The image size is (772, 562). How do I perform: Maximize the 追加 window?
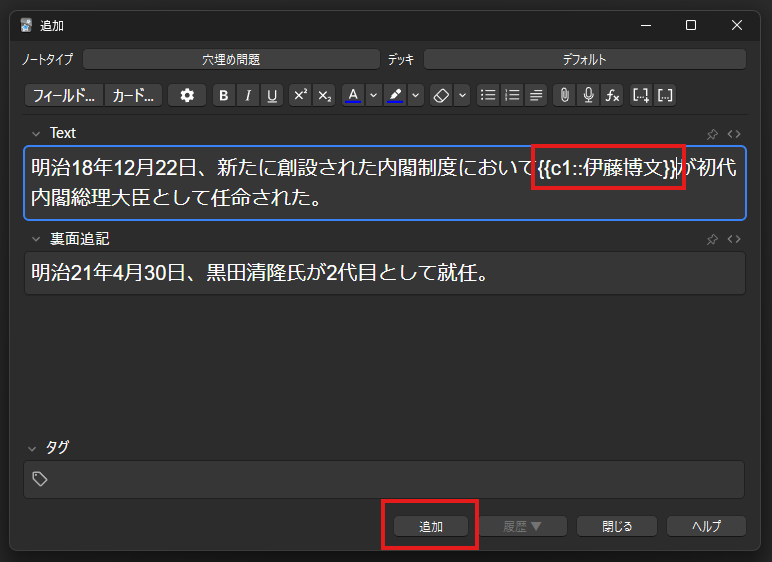[691, 25]
